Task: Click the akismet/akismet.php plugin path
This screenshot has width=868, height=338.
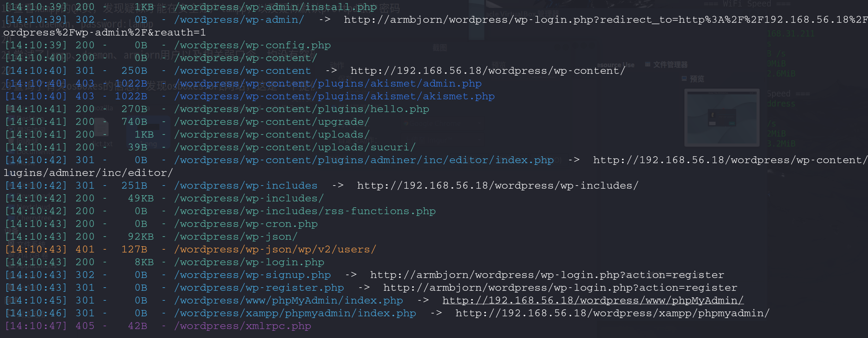Action: click(x=334, y=96)
